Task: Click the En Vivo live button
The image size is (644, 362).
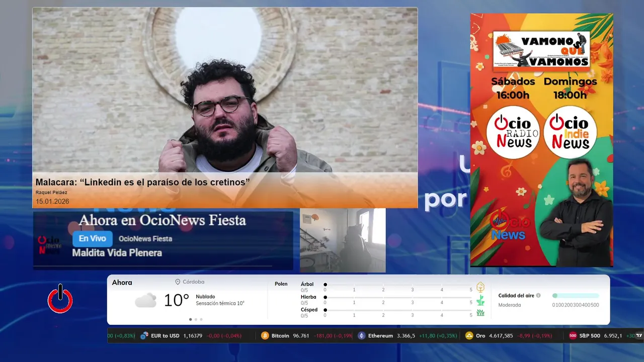Action: click(93, 239)
